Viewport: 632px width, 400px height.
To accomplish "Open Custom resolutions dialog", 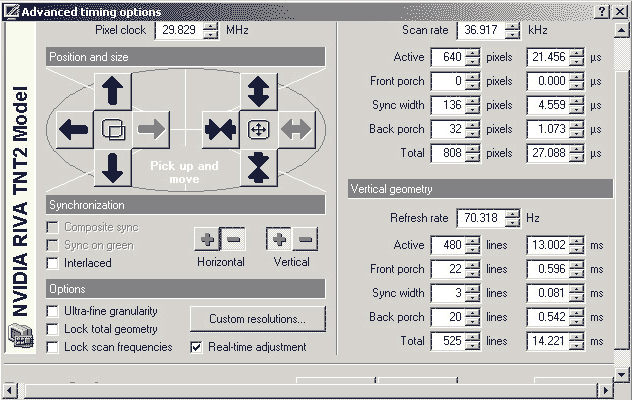I will (258, 319).
